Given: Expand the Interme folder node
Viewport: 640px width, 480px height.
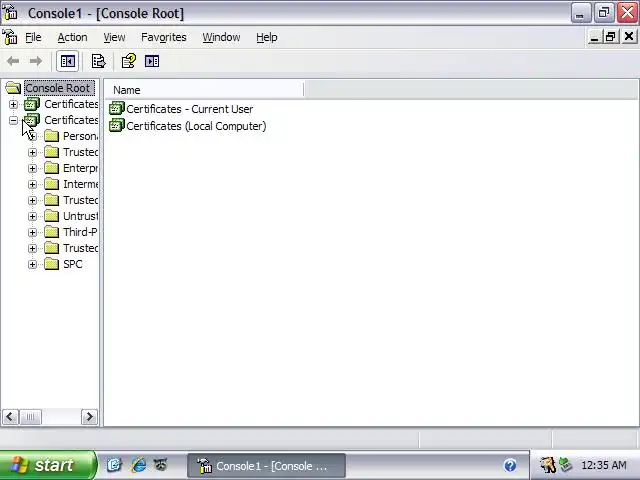Looking at the screenshot, I should point(32,184).
